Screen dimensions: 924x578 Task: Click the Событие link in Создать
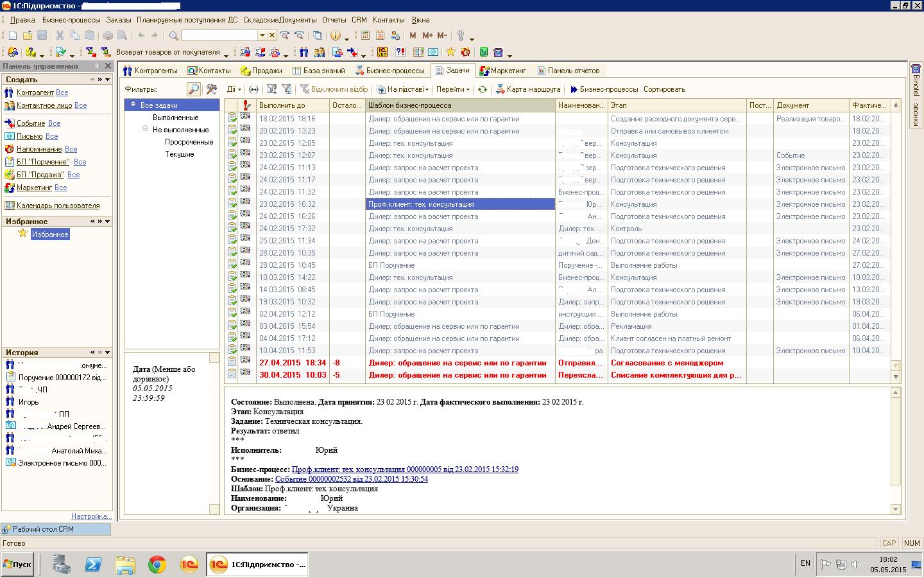coord(31,123)
